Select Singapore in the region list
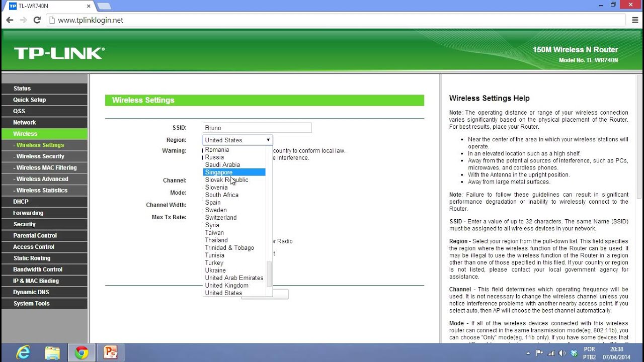Screen dimensions: 644x362 [234, 172]
